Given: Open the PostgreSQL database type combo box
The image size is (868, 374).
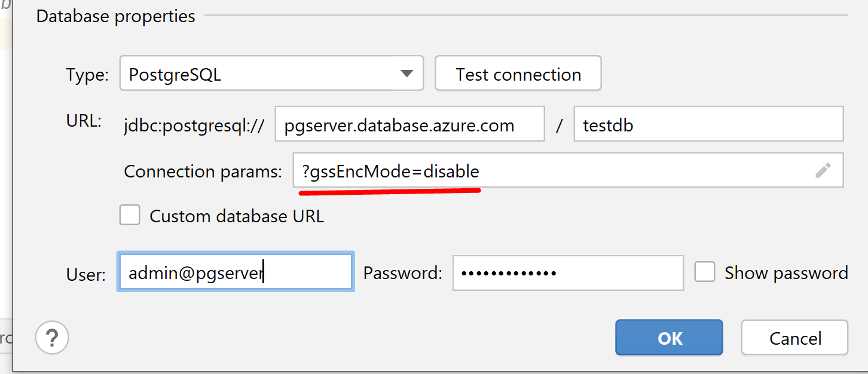Looking at the screenshot, I should pyautogui.click(x=271, y=73).
